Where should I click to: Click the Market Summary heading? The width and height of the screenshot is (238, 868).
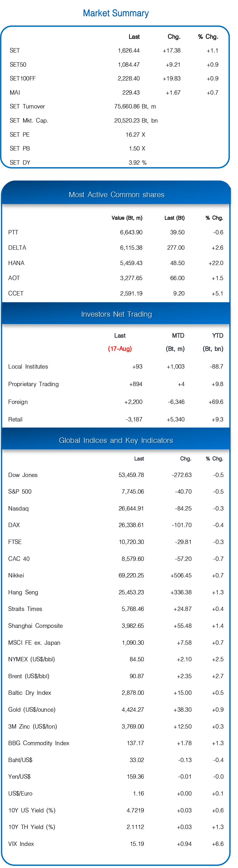tap(116, 13)
